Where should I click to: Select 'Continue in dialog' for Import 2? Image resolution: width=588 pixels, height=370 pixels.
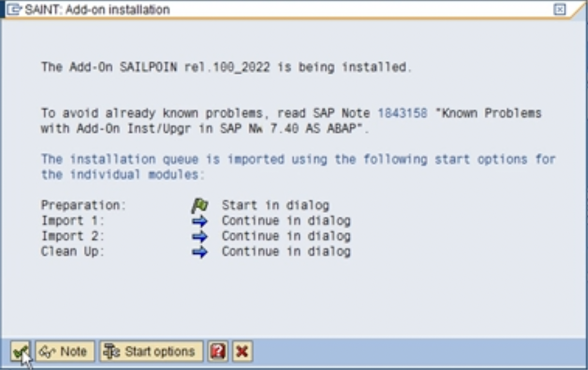286,236
